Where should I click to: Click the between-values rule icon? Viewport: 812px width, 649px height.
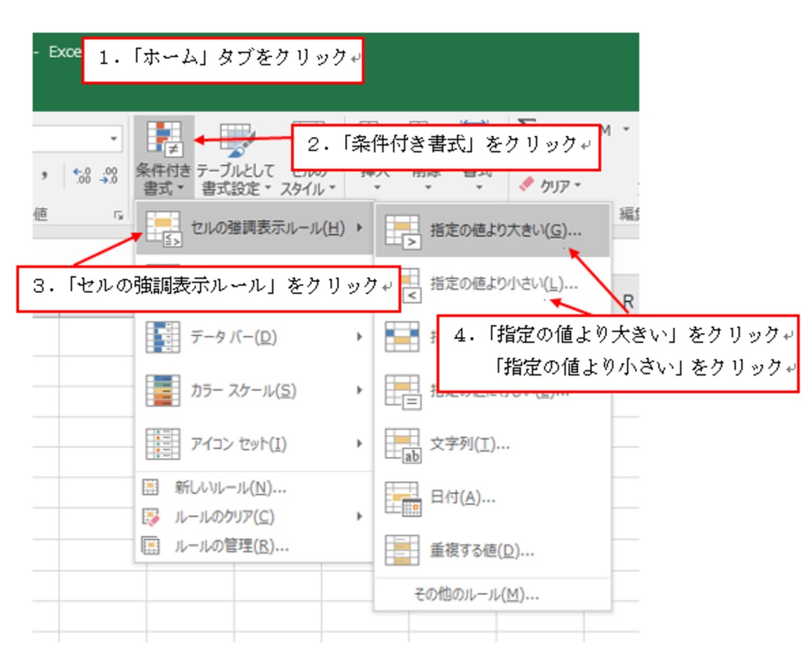coord(402,336)
